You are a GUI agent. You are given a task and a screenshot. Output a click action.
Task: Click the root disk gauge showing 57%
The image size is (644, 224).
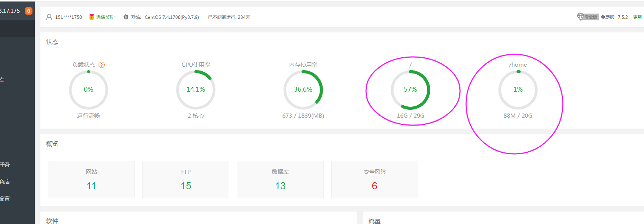pos(410,90)
